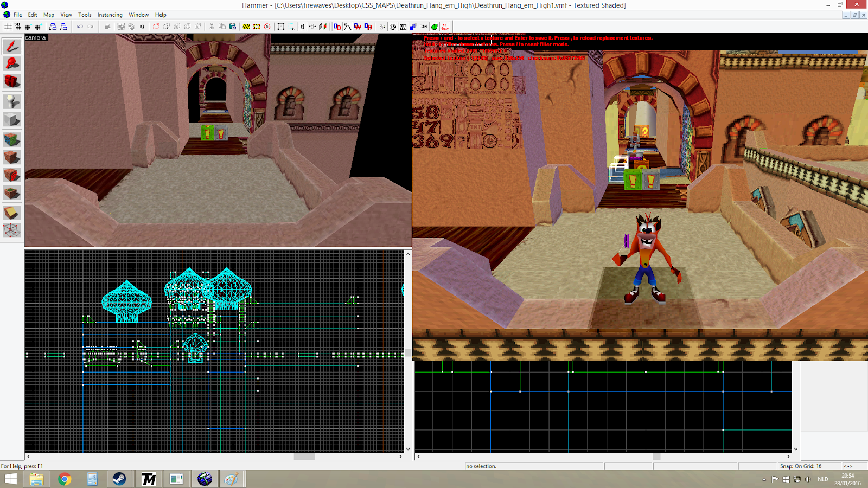Toggle the ignore groups 'ig' button
The image size is (868, 488).
[142, 27]
